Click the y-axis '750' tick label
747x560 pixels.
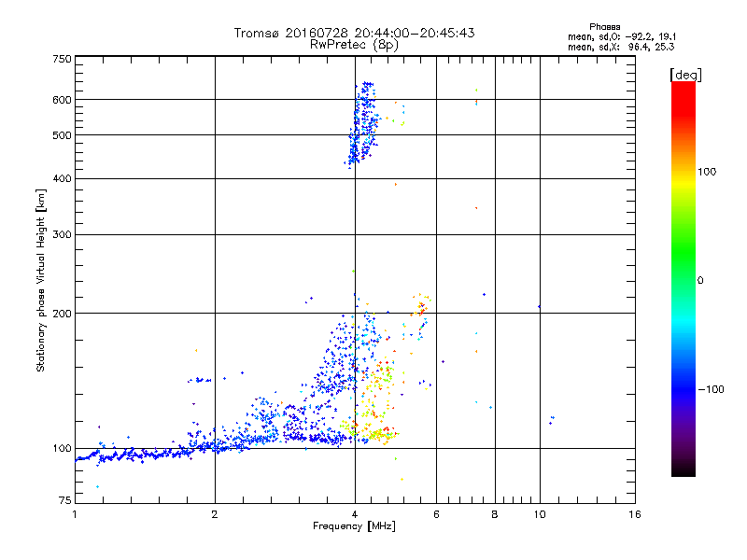(x=62, y=59)
